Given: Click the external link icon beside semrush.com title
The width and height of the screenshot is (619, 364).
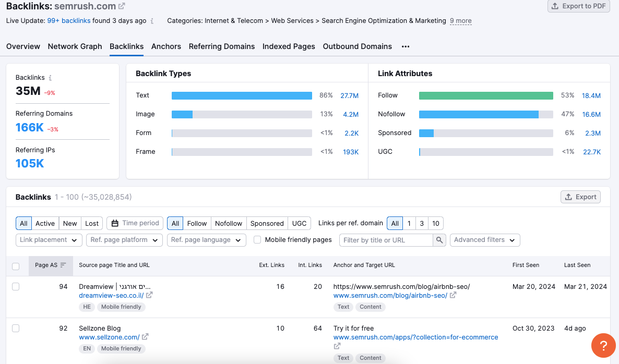Looking at the screenshot, I should pyautogui.click(x=122, y=6).
